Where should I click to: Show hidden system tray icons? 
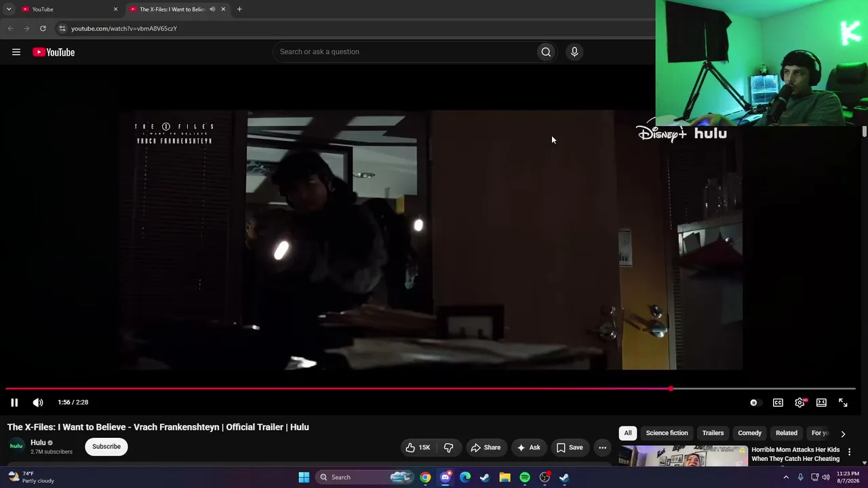pyautogui.click(x=786, y=477)
